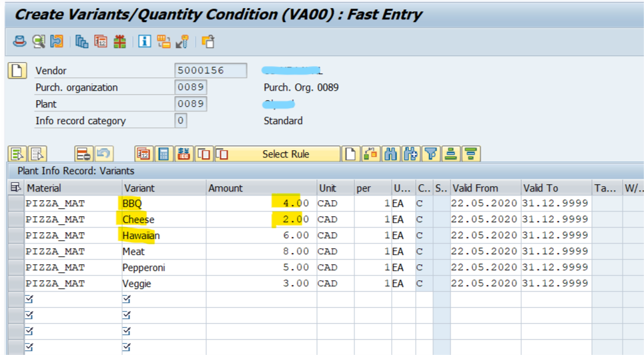Viewport: 644px width, 355px height.
Task: Click the hat-shaped header icon in toolbar
Action: coord(19,42)
